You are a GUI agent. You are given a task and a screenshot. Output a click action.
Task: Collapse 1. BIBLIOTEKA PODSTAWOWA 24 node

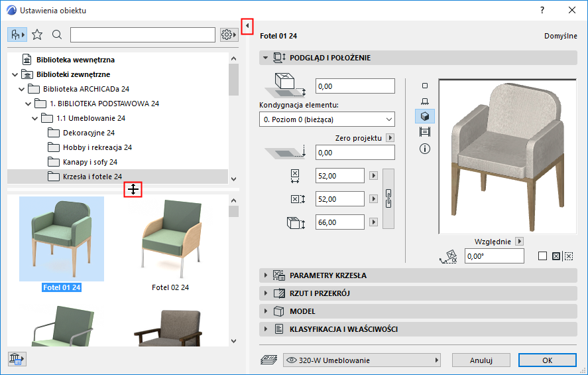28,104
